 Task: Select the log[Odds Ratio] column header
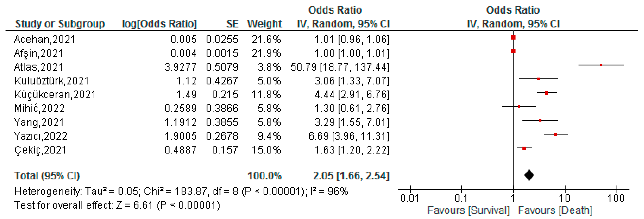pyautogui.click(x=159, y=24)
